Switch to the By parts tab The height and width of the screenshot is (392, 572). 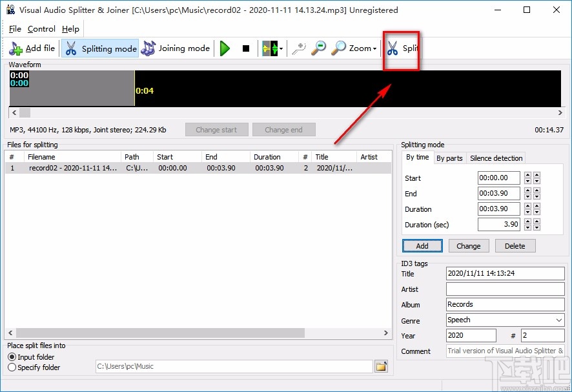tap(449, 158)
